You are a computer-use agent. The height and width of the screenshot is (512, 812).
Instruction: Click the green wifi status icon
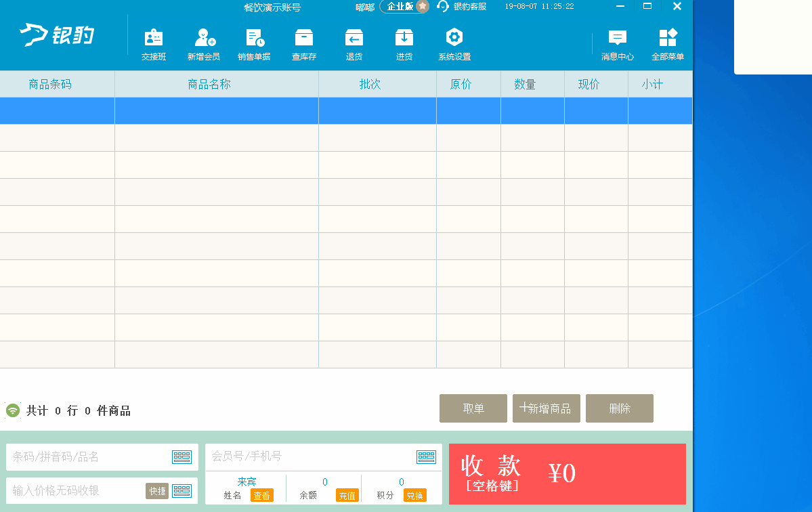point(13,410)
